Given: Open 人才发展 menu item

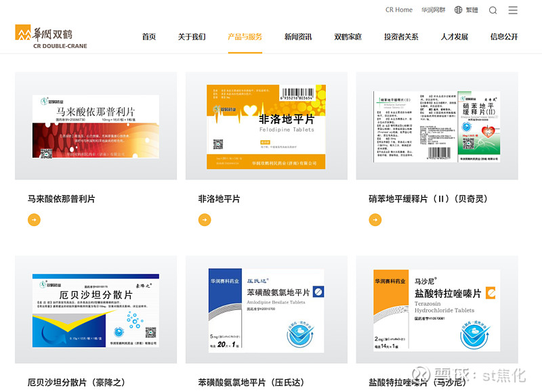Looking at the screenshot, I should pos(455,37).
